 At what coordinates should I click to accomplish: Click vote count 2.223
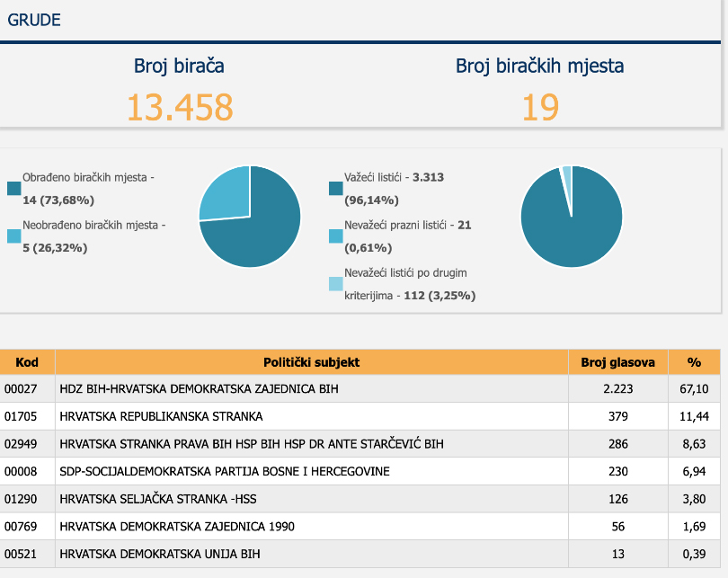[x=618, y=389]
